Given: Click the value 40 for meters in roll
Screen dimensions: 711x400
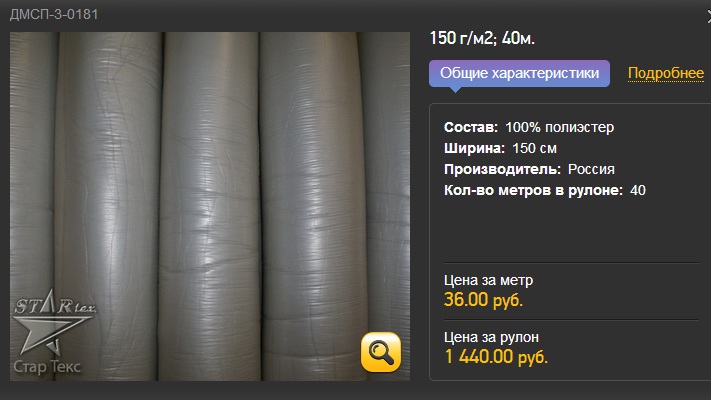Looking at the screenshot, I should pyautogui.click(x=638, y=190).
